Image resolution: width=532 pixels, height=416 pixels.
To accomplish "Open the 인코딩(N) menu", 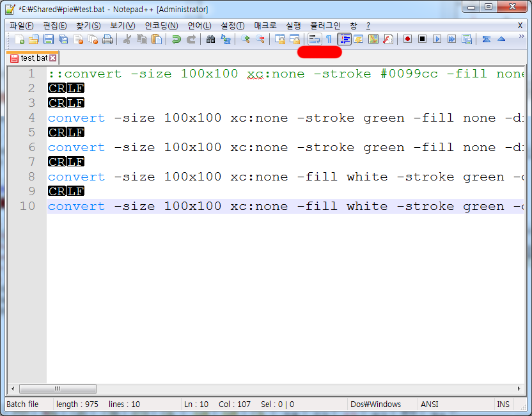I will pos(161,26).
